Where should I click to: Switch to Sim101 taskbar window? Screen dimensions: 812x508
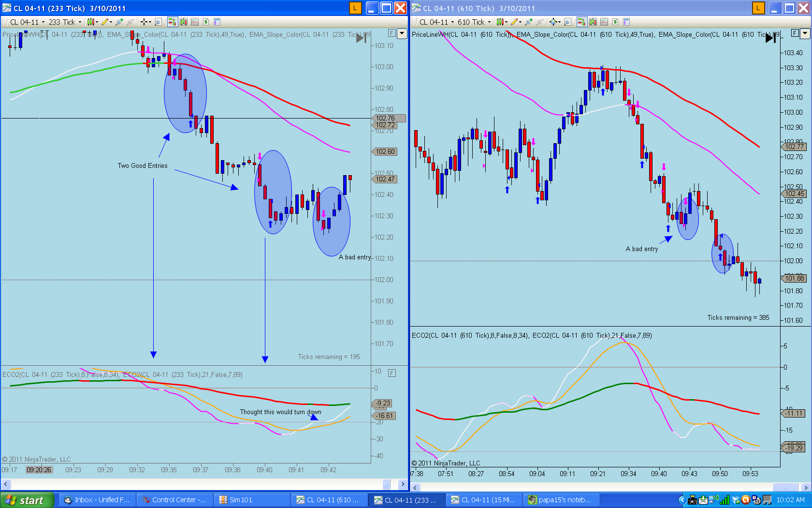click(252, 500)
